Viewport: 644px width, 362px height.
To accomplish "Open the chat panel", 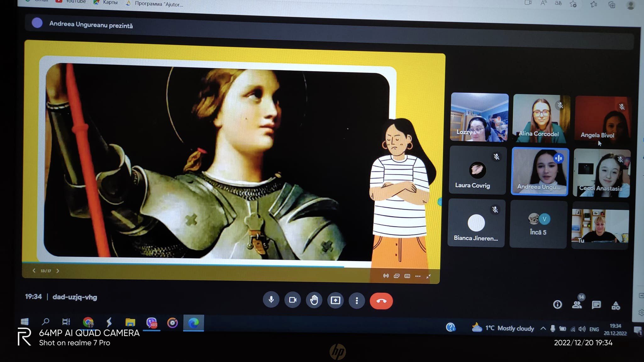I will [596, 305].
